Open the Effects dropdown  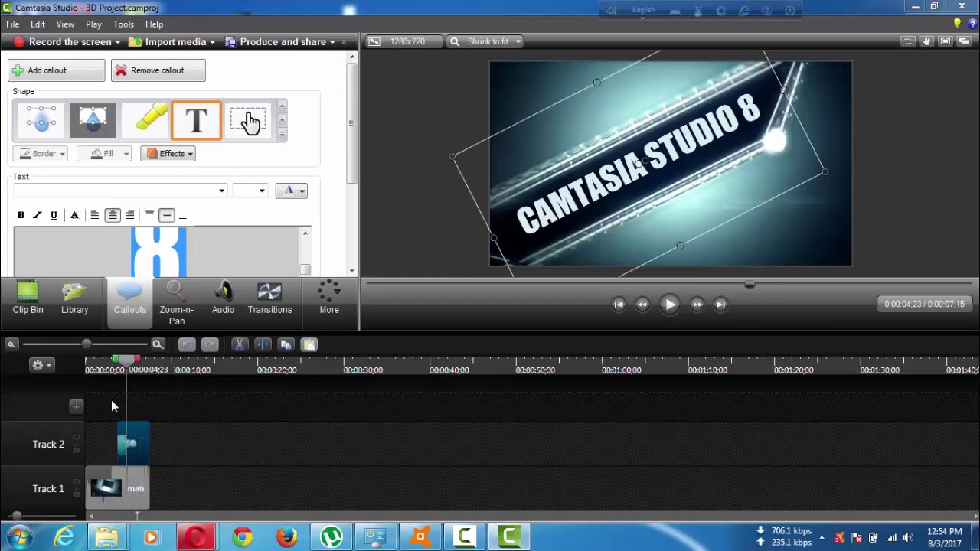[169, 154]
